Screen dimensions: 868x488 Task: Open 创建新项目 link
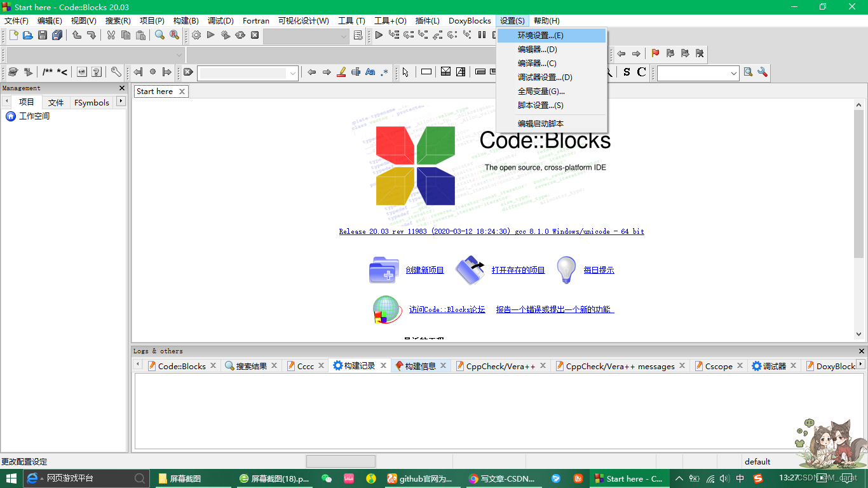pyautogui.click(x=424, y=269)
